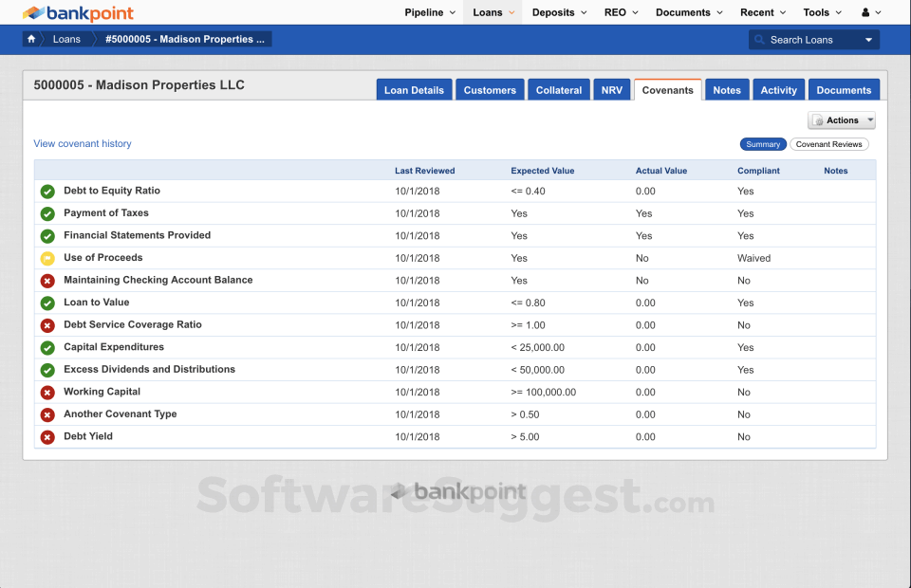Expand the Pipeline menu

coord(430,12)
